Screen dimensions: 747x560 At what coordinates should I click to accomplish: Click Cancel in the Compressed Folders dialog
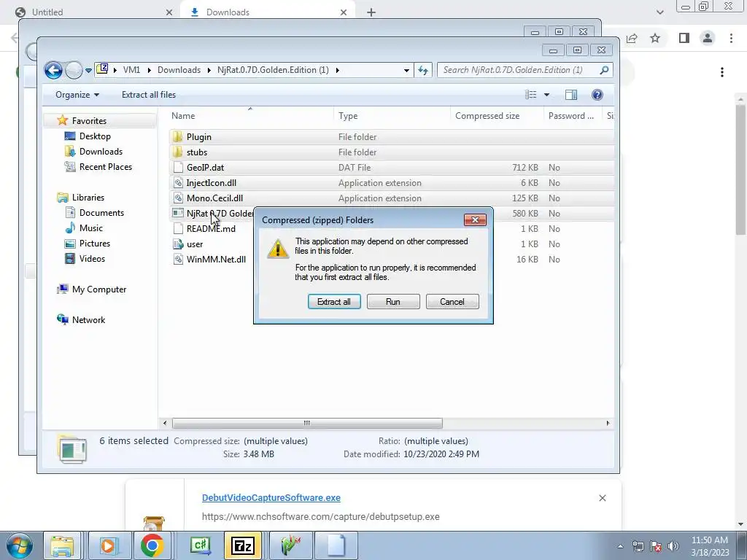(452, 301)
